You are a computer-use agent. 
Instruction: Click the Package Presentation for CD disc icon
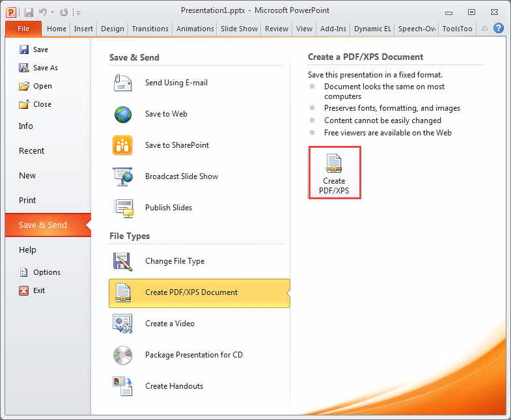pyautogui.click(x=123, y=355)
